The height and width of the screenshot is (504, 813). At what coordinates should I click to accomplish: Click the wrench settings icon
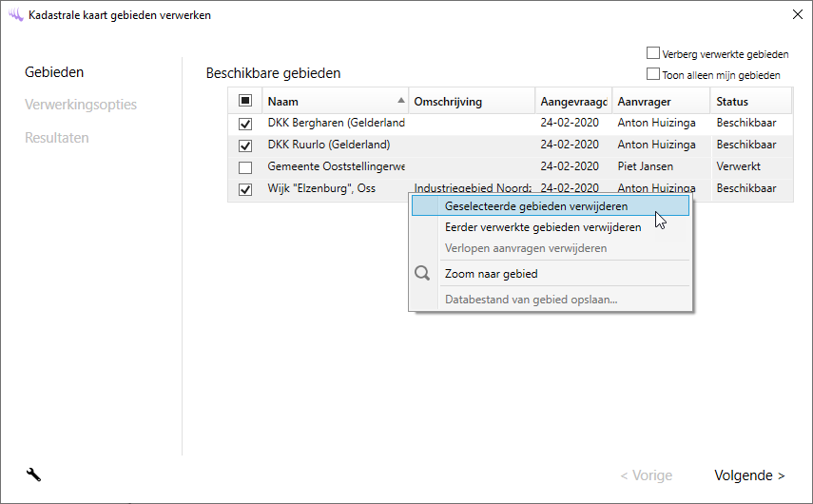(33, 475)
